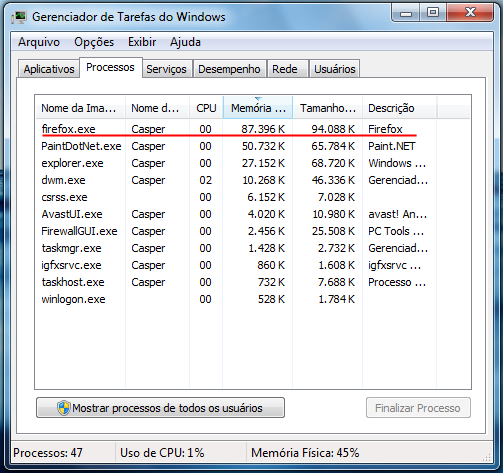Open the Ajuda menu

(185, 42)
